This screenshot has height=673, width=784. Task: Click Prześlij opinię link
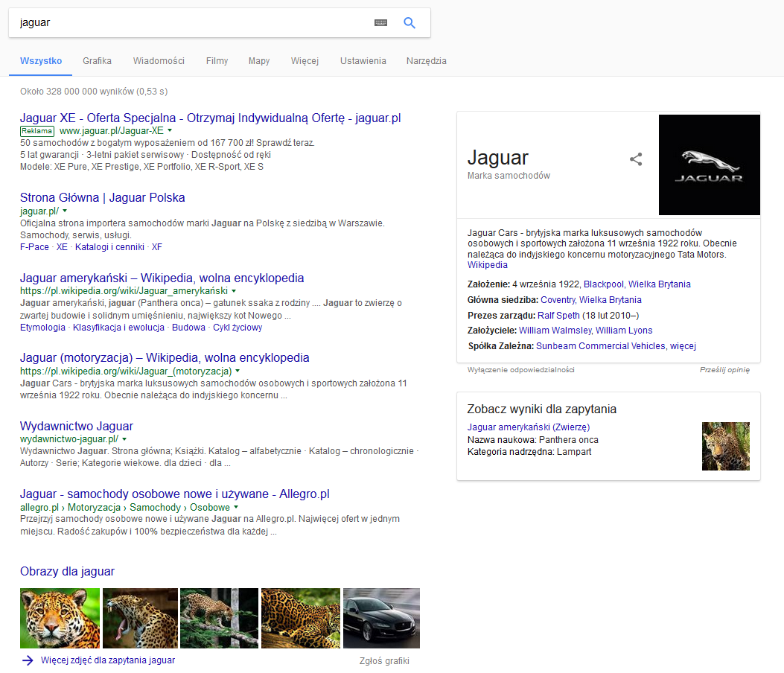[x=724, y=370]
